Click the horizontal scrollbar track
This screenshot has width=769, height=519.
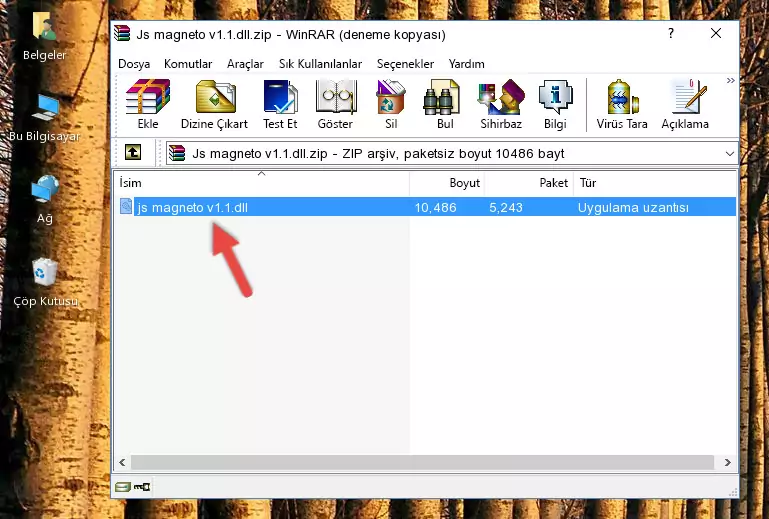click(422, 462)
